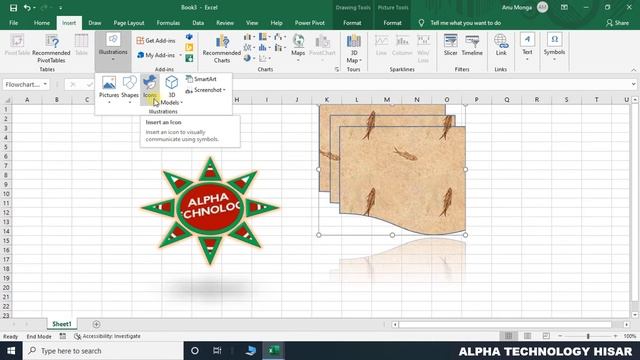Collapse the ribbon with the arrow

coord(633,70)
